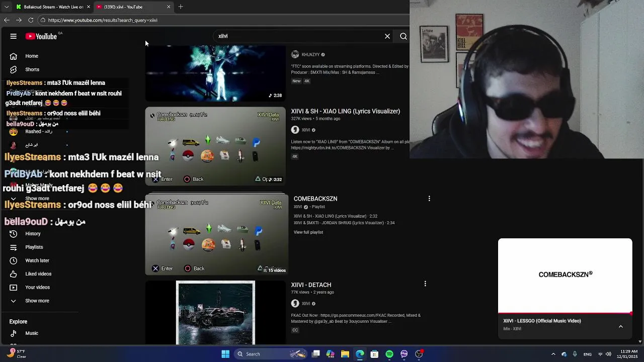Screen dimensions: 644x362
Task: Open a new browser tab
Action: (x=181, y=7)
